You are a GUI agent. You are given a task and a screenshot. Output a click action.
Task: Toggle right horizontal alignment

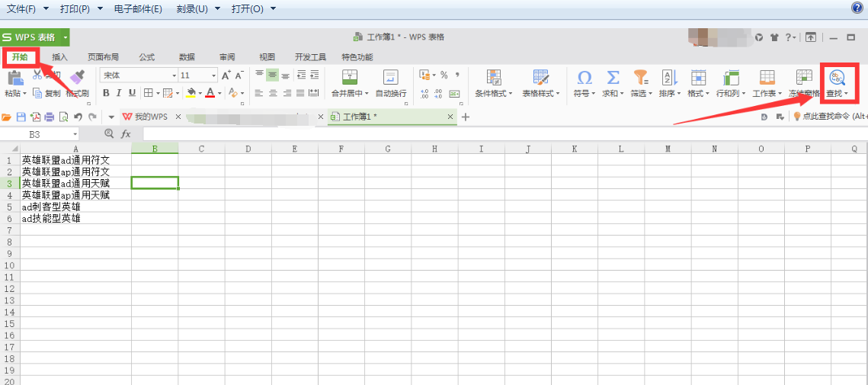pos(286,93)
